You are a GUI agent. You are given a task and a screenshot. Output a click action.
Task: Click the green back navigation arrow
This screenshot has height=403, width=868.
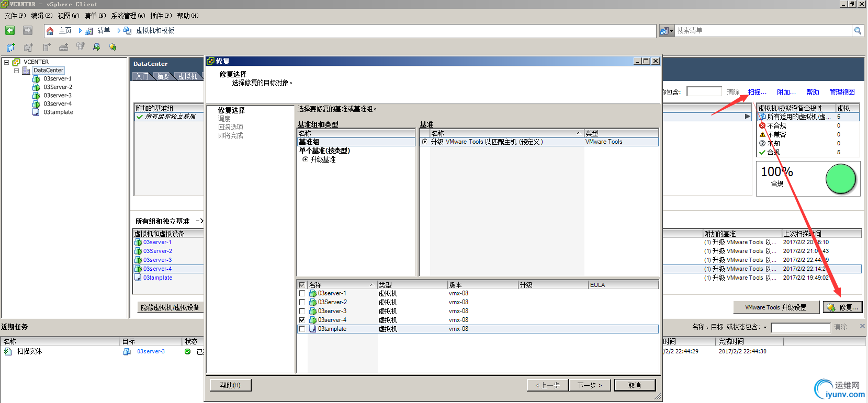click(10, 31)
